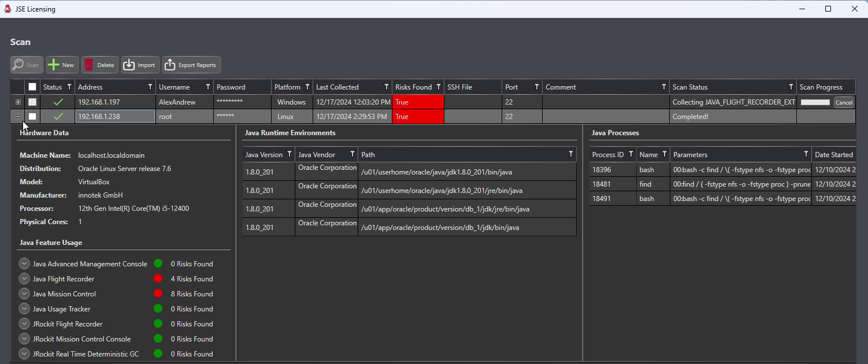Open the Import function
Image resolution: width=868 pixels, height=364 pixels.
click(x=140, y=65)
